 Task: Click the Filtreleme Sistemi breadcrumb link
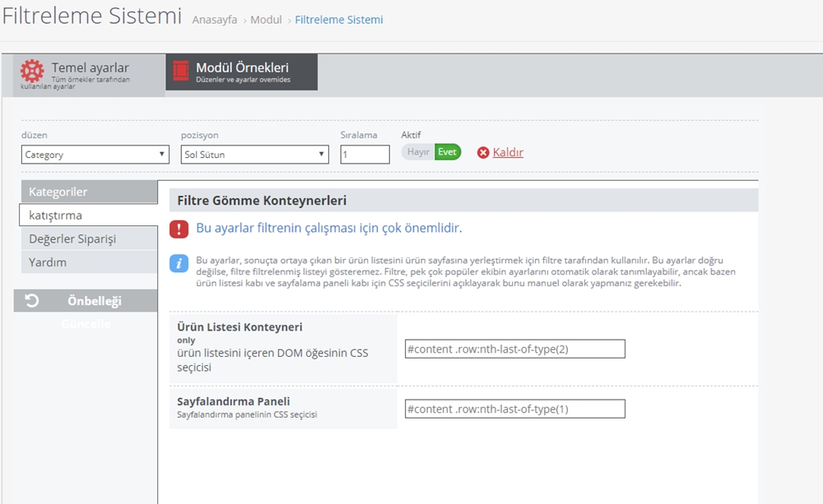(339, 20)
